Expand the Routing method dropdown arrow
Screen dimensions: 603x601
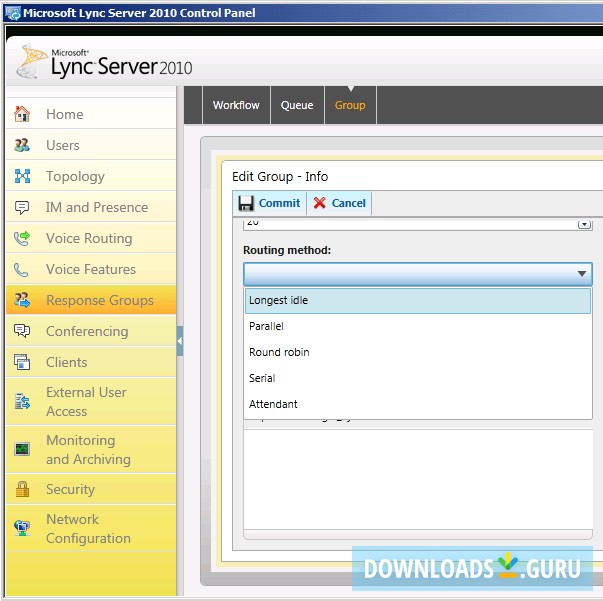(582, 274)
